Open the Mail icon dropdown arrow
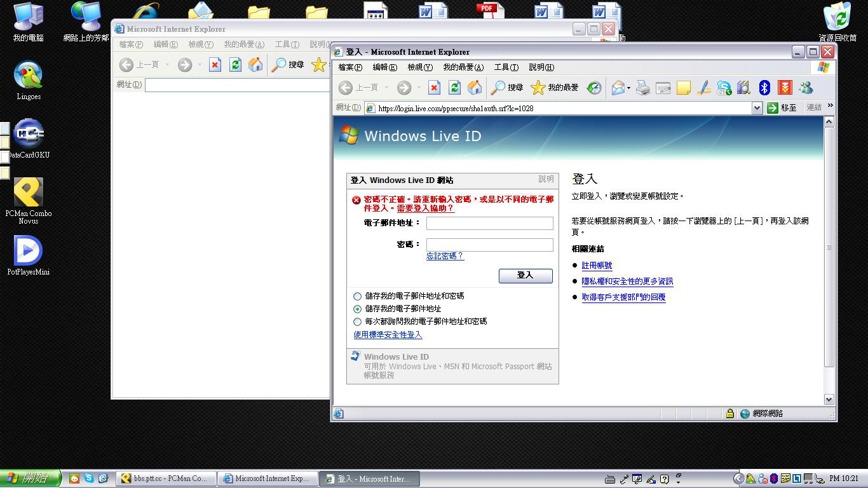The image size is (868, 488). (x=628, y=88)
